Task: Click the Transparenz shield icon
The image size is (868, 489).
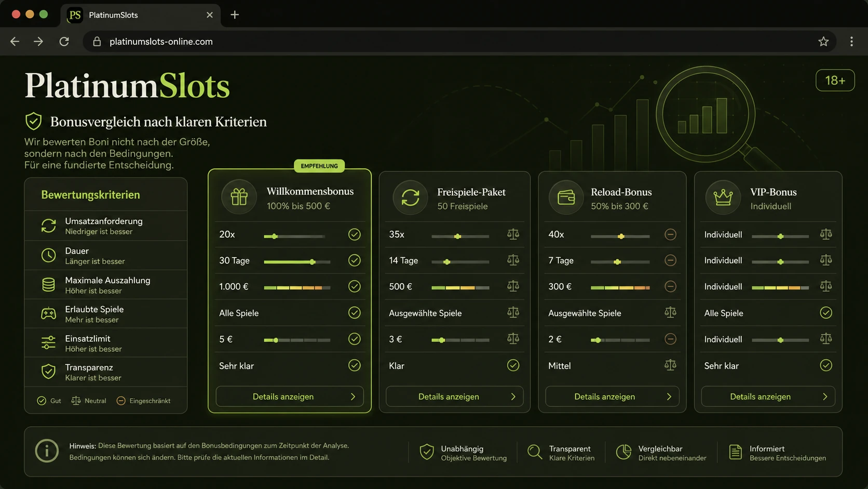Action: pos(48,372)
